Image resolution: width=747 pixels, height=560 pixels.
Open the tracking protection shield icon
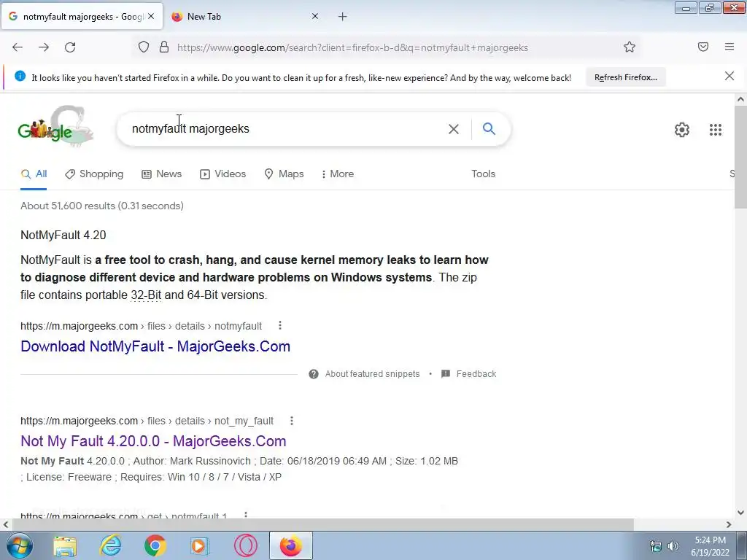coord(144,47)
